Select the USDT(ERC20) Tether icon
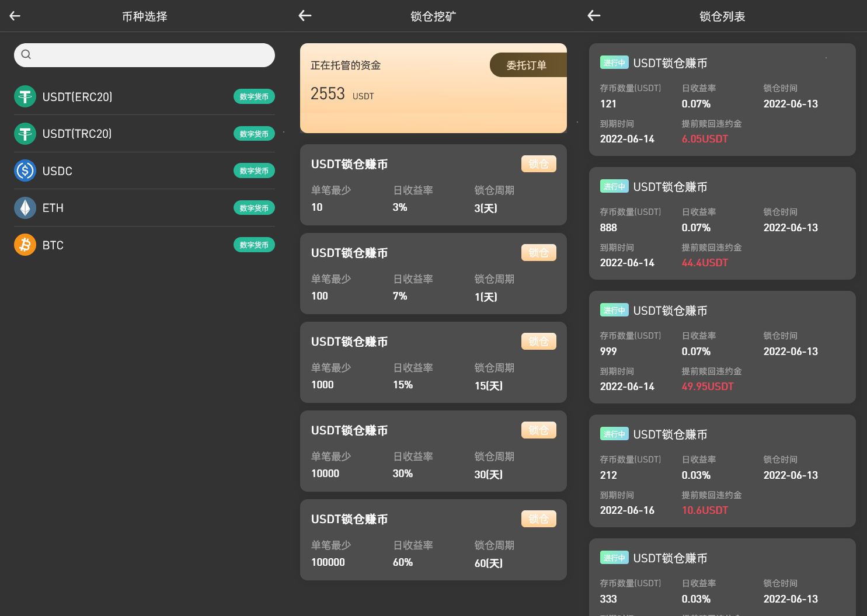The image size is (867, 616). coord(25,96)
